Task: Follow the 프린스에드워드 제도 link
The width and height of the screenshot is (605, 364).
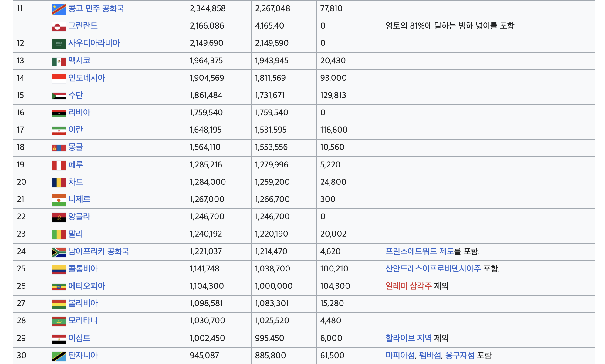Action: point(419,251)
